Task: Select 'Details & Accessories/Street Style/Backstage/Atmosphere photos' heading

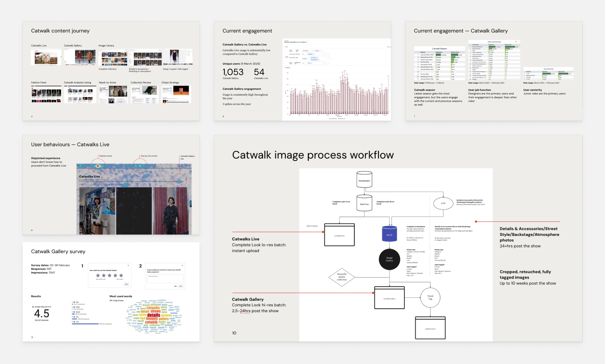Action: (x=529, y=234)
